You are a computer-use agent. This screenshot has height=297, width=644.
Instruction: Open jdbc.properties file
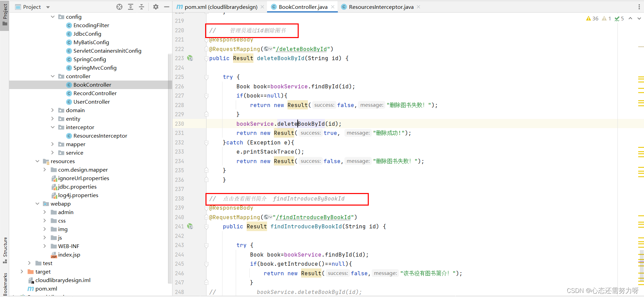[x=77, y=187]
